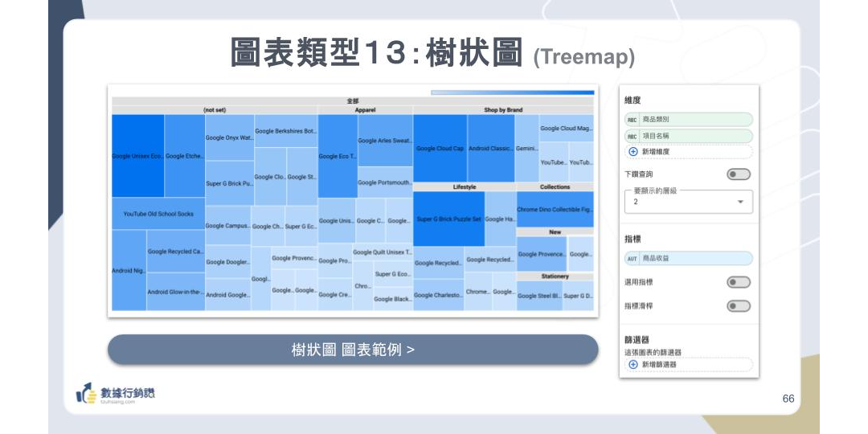
Task: Click the 數據行銷讚 logo at bottom left
Action: click(116, 393)
